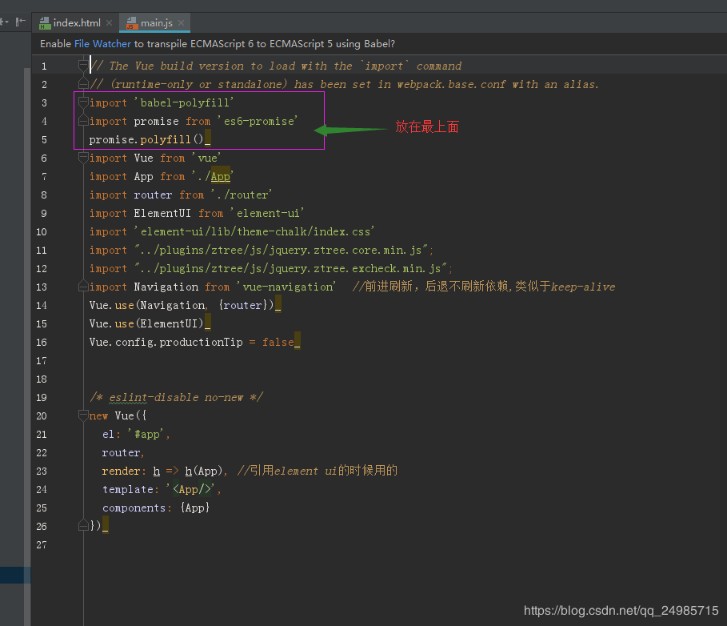The width and height of the screenshot is (727, 626).
Task: Click the left panel vertical scrollbar
Action: click(x=29, y=300)
